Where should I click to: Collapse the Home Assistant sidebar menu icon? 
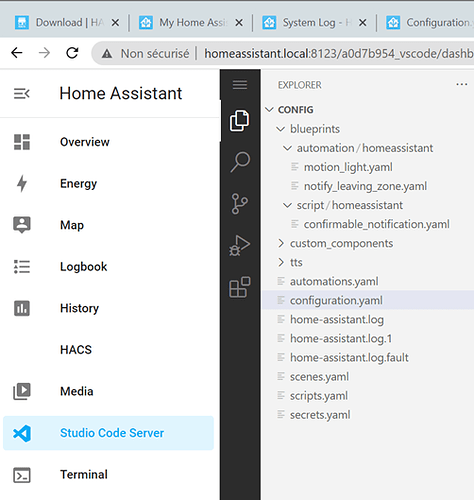(22, 94)
